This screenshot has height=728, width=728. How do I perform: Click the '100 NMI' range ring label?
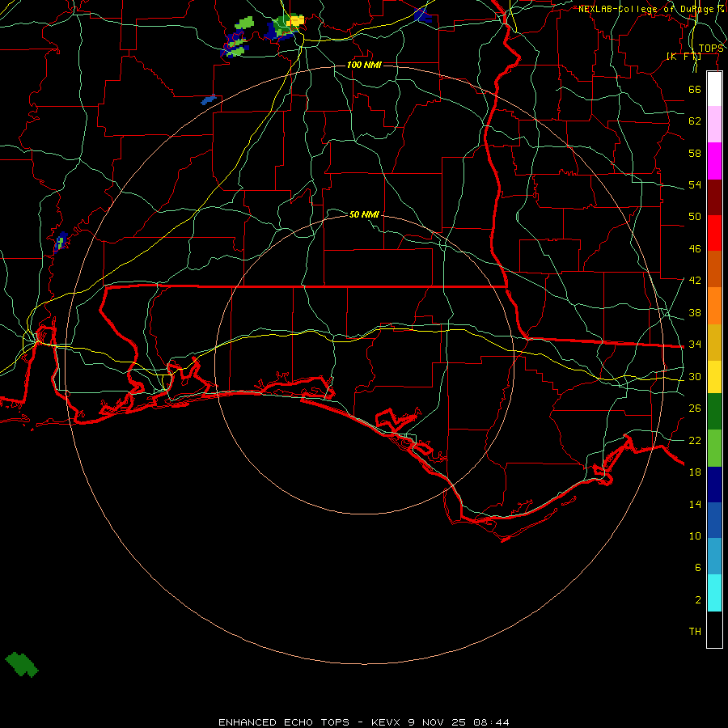(364, 65)
